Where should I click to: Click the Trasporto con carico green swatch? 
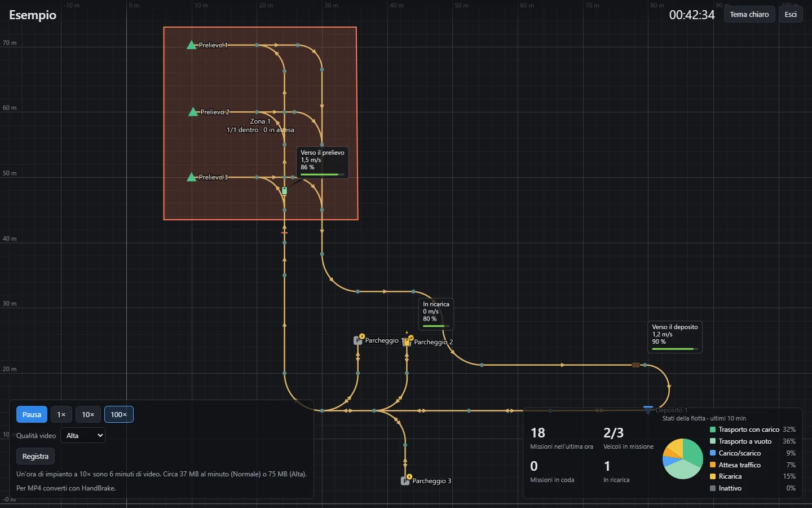point(713,430)
